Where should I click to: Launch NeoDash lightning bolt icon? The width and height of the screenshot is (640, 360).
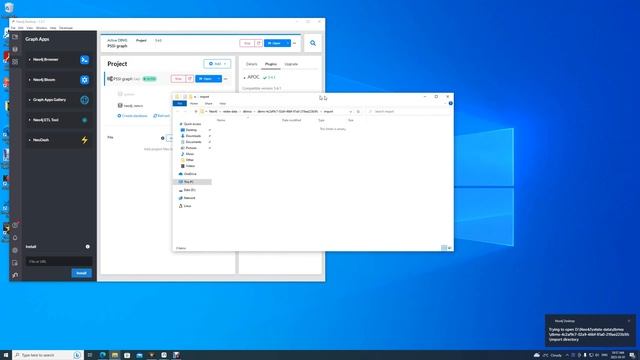[84, 140]
